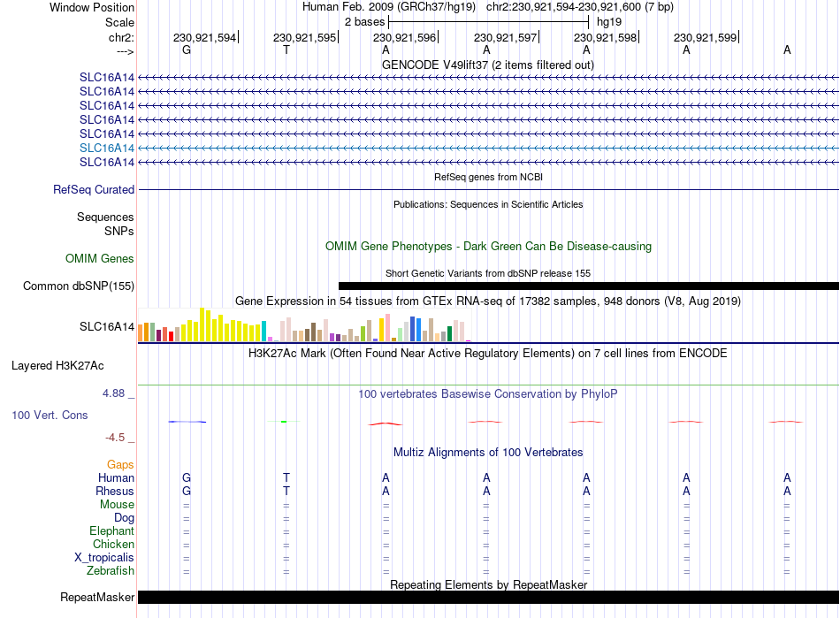Open the Common dbSNP(155) track label
Image resolution: width=840 pixels, height=618 pixels.
pos(79,286)
